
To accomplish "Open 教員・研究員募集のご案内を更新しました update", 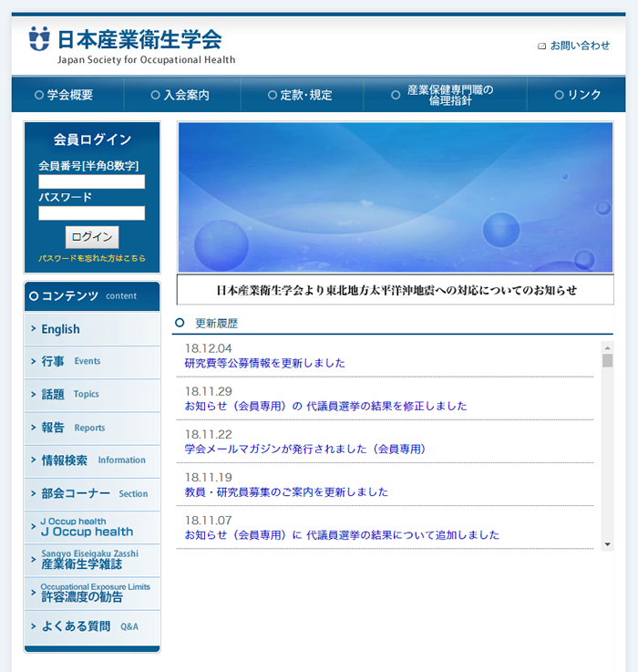I will click(286, 492).
